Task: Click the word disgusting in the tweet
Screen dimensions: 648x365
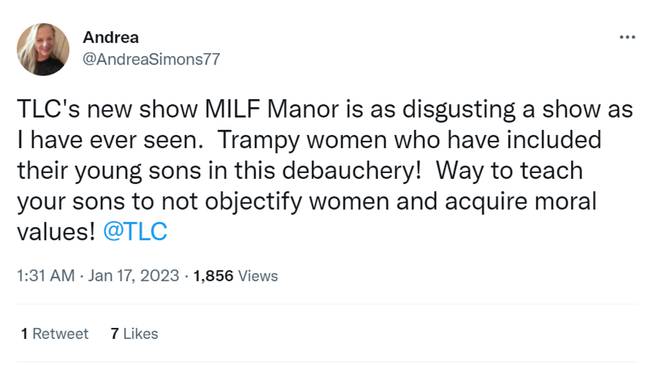Action: 459,111
